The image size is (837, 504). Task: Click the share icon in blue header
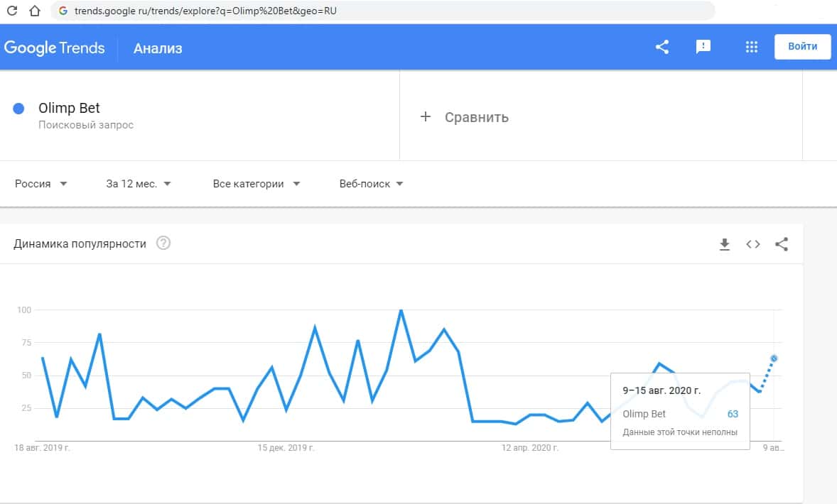662,48
